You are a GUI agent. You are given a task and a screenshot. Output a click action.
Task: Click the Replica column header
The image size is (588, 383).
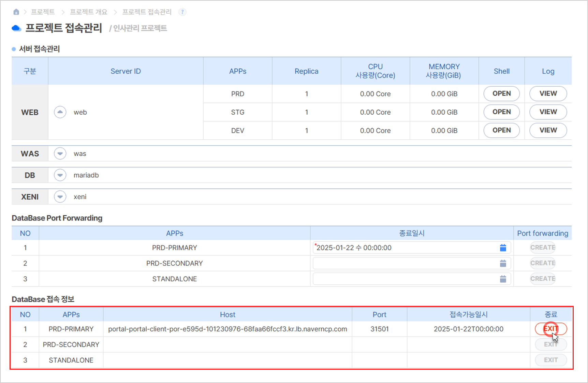pyautogui.click(x=306, y=71)
